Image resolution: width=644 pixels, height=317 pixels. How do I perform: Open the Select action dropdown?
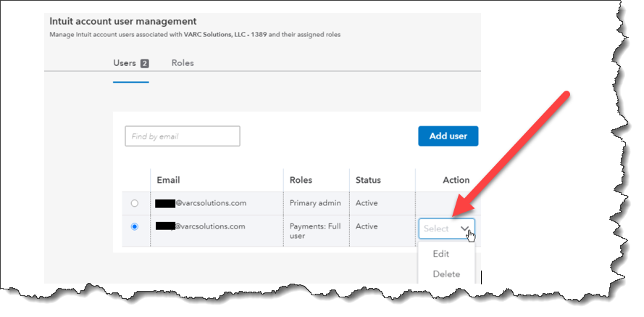tap(446, 229)
